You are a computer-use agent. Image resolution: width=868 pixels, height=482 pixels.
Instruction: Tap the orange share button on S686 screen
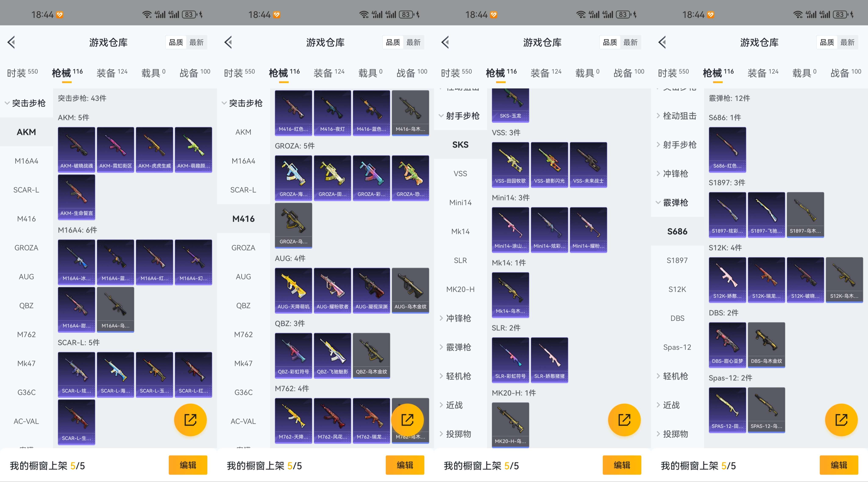pyautogui.click(x=841, y=420)
